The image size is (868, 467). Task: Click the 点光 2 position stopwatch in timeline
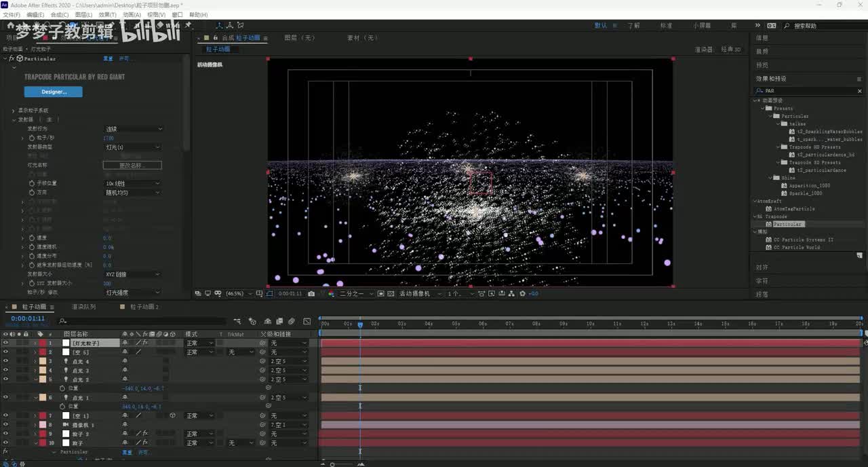point(62,388)
